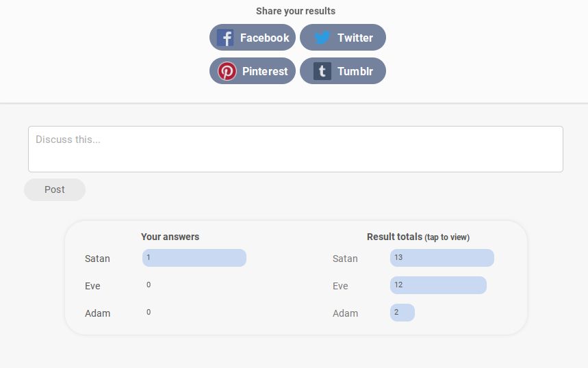The width and height of the screenshot is (588, 368).
Task: Click the Twitter bird icon
Action: click(322, 38)
